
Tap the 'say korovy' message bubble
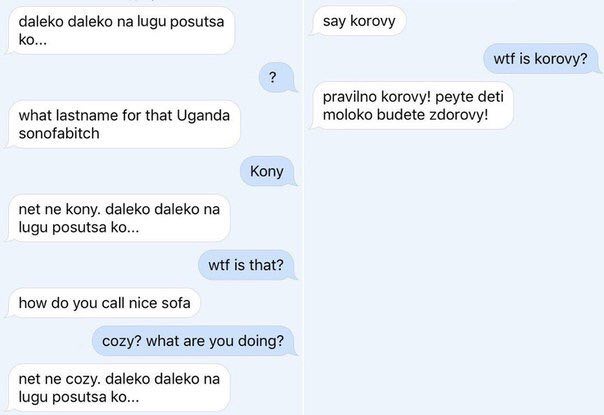click(359, 21)
